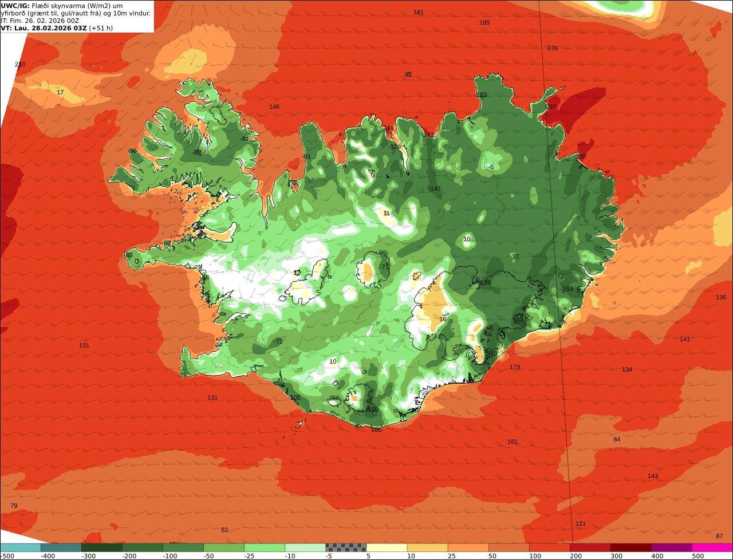This screenshot has width=733, height=560.
Task: Click the checkered -5 to 5 legend swatch
Action: pyautogui.click(x=345, y=547)
